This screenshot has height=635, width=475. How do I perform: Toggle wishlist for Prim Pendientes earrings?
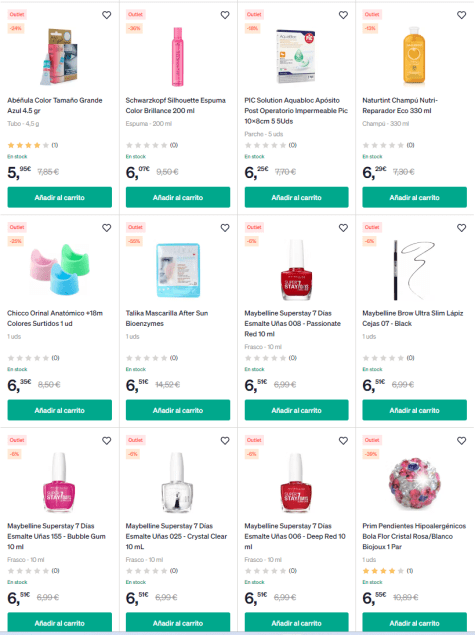point(461,441)
